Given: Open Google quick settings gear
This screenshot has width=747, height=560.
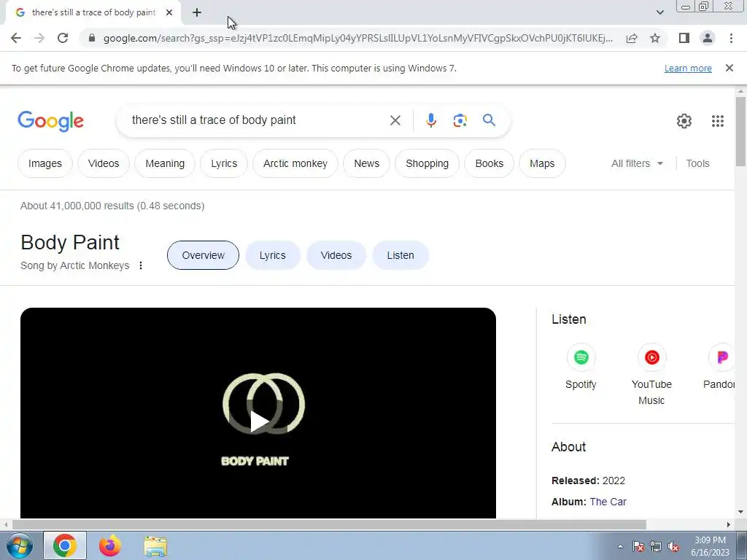Looking at the screenshot, I should [x=684, y=121].
